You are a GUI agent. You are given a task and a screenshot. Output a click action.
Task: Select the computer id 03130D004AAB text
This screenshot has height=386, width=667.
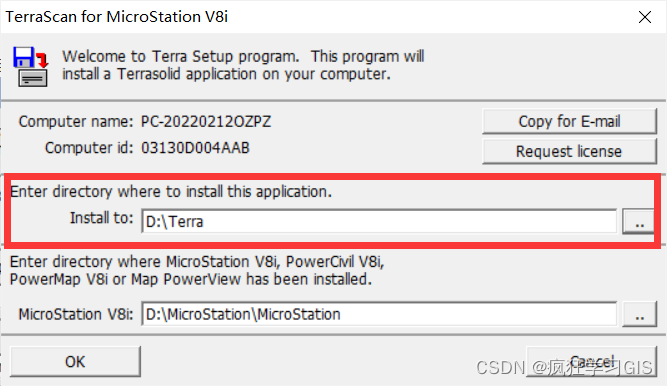195,148
